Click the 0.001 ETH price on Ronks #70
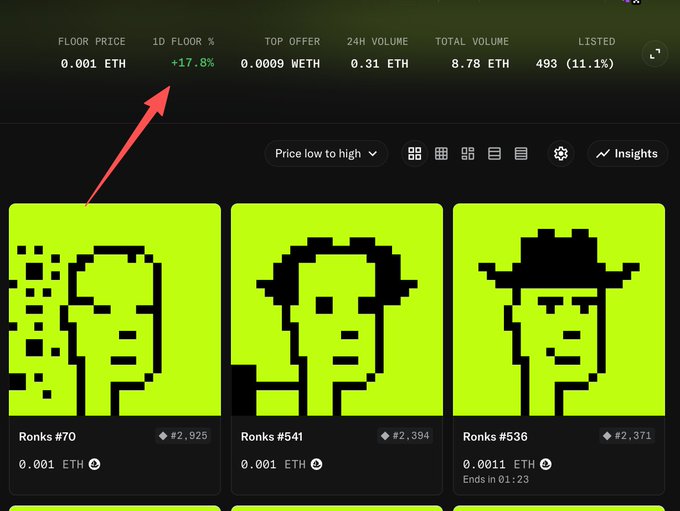The height and width of the screenshot is (511, 680). [51, 464]
